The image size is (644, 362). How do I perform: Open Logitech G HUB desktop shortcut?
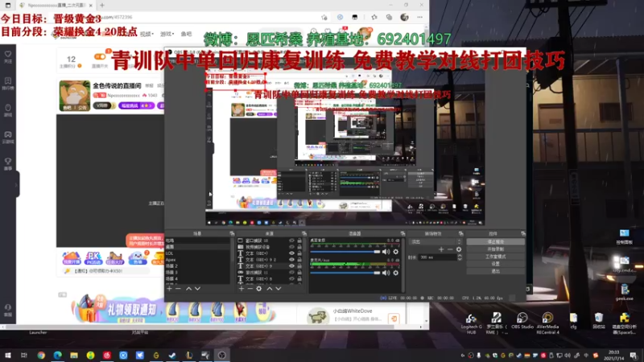(x=471, y=323)
